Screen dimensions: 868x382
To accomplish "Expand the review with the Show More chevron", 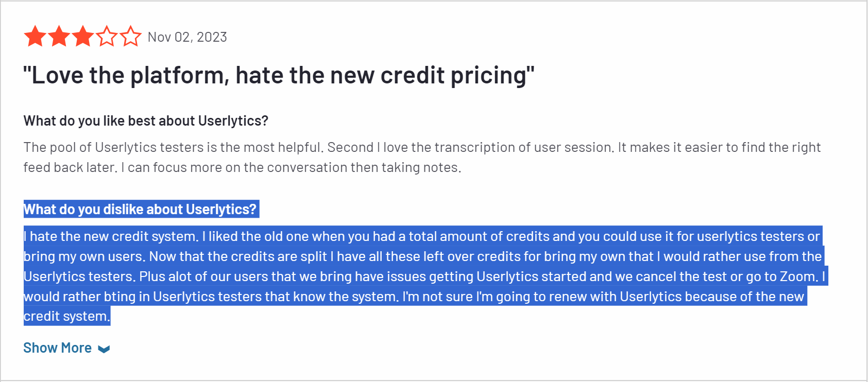I will click(x=105, y=349).
